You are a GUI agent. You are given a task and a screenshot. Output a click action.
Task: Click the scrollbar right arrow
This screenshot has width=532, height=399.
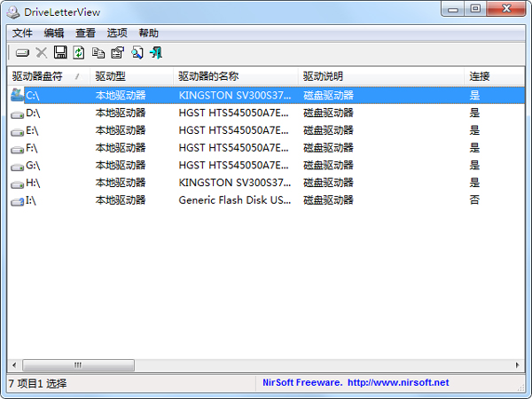click(518, 365)
